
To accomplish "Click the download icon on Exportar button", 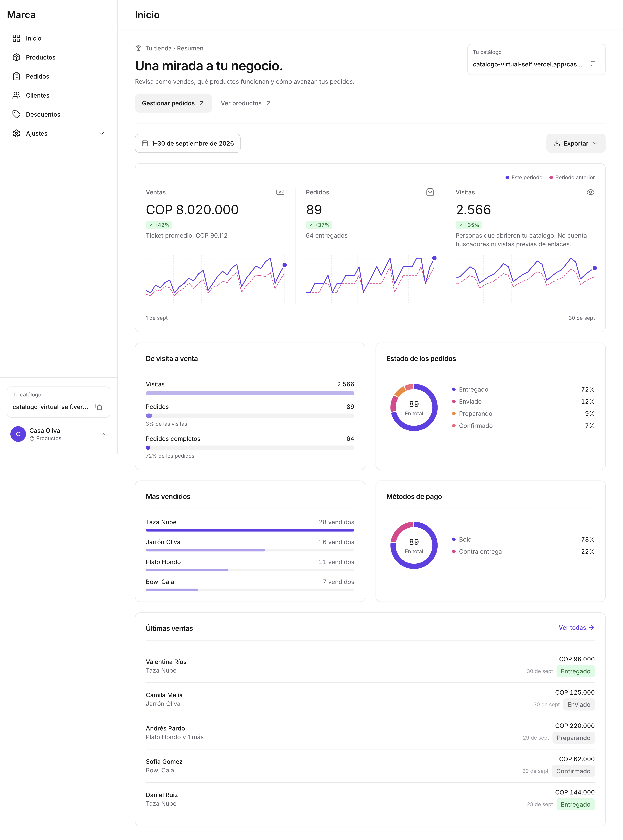I will coord(557,144).
